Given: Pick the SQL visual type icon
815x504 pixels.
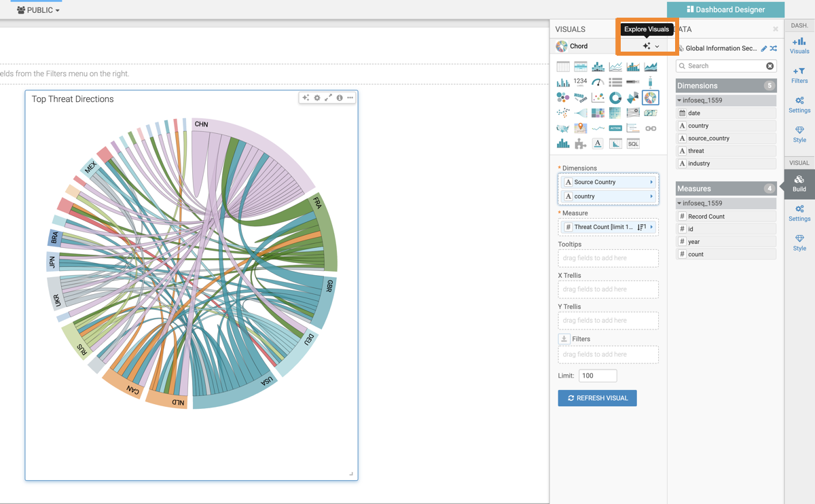Looking at the screenshot, I should point(633,144).
